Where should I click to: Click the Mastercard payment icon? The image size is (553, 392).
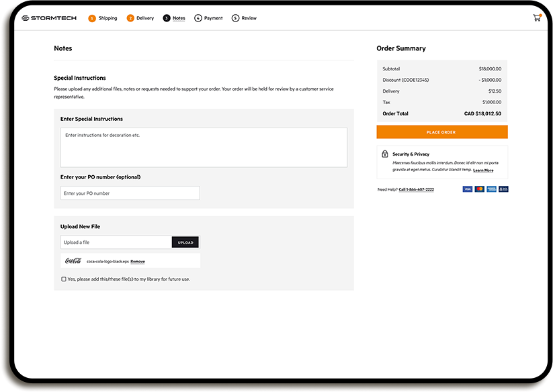coord(479,189)
